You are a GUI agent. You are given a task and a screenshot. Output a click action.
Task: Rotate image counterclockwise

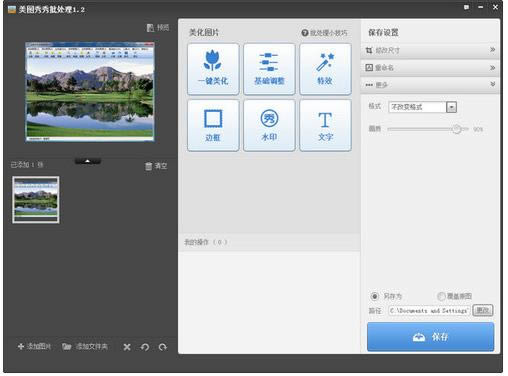[x=145, y=347]
